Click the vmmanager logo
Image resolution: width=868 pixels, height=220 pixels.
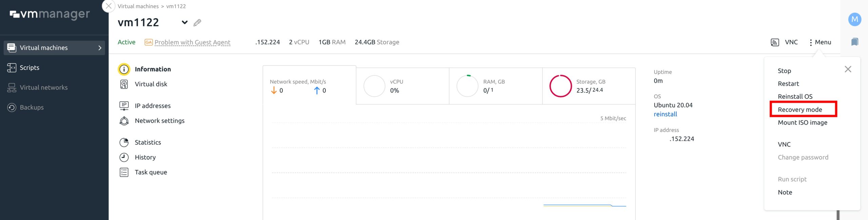point(50,14)
